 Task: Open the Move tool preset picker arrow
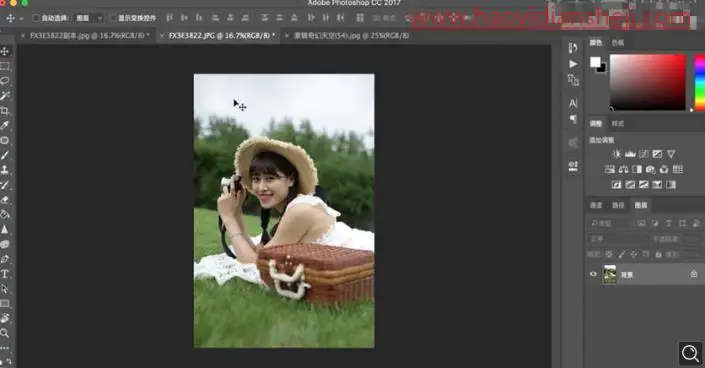pos(21,18)
